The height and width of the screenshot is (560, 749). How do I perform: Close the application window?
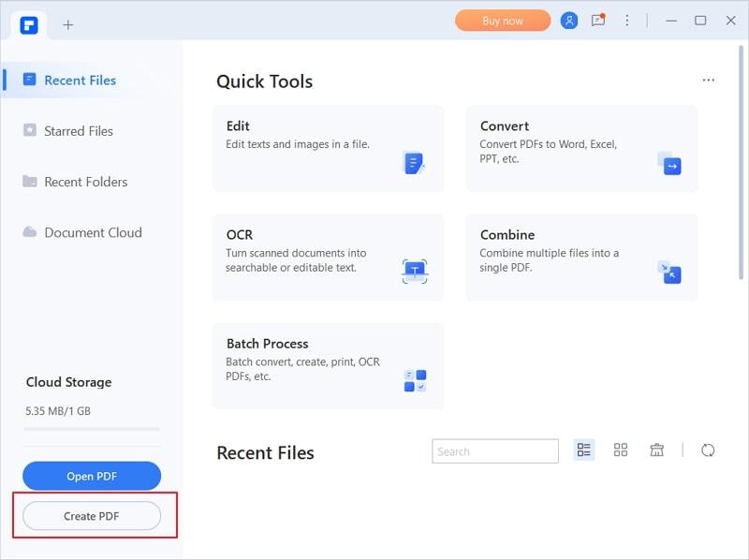731,21
